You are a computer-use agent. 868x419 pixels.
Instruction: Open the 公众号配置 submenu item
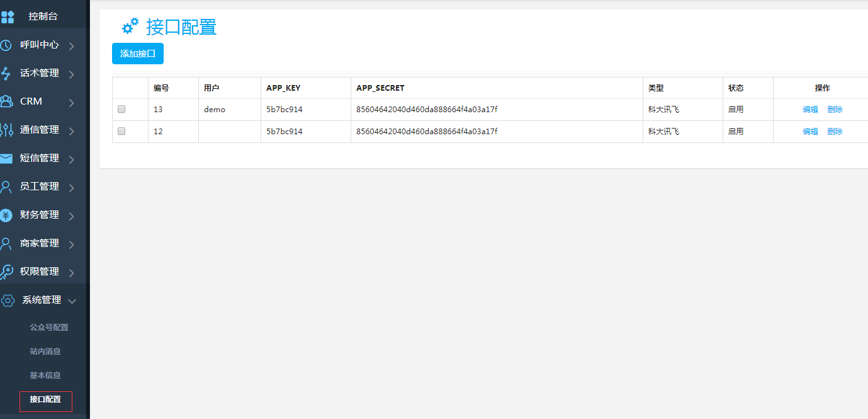click(x=49, y=328)
